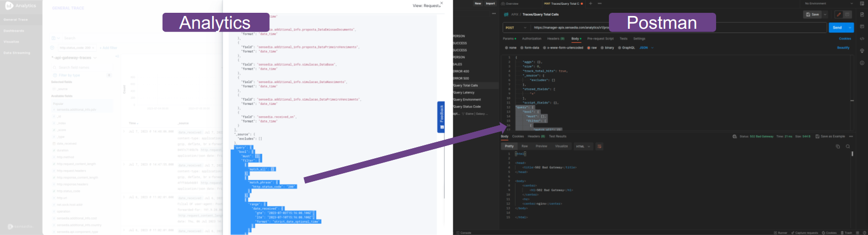Select the raw body type radio button

point(589,47)
